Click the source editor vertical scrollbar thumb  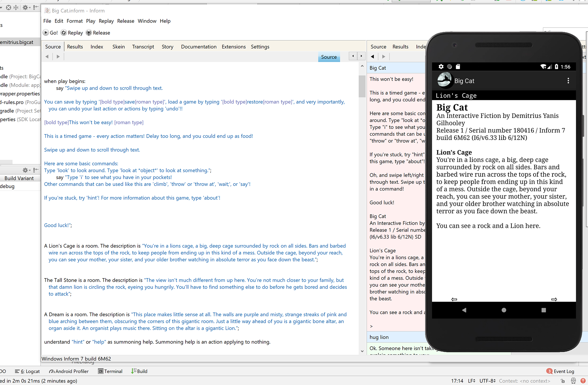362,86
